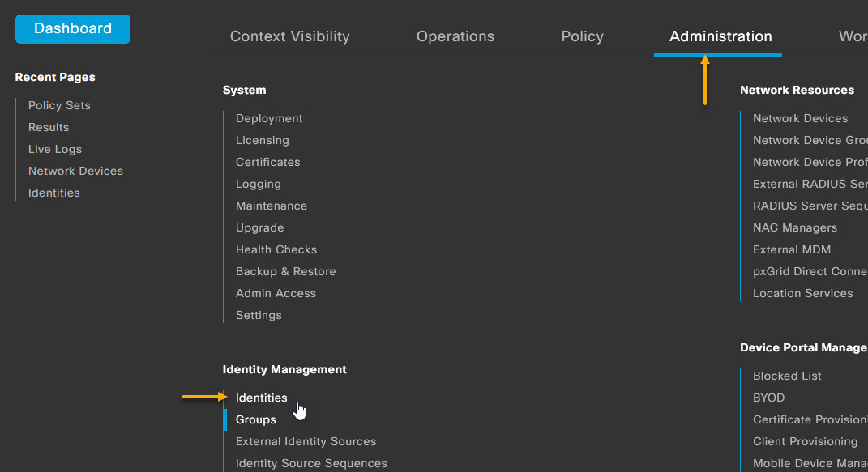Open Network Device Profiles
Screen dimensions: 868x472
pos(810,162)
